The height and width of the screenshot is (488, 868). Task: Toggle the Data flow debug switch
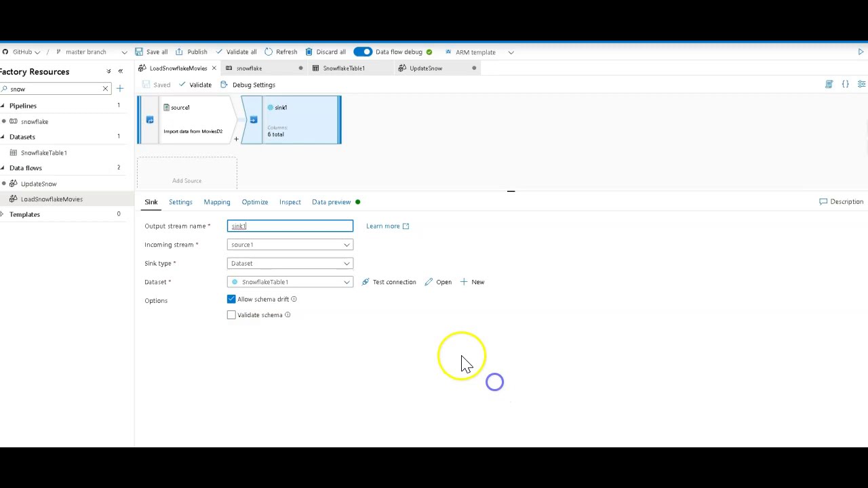363,52
